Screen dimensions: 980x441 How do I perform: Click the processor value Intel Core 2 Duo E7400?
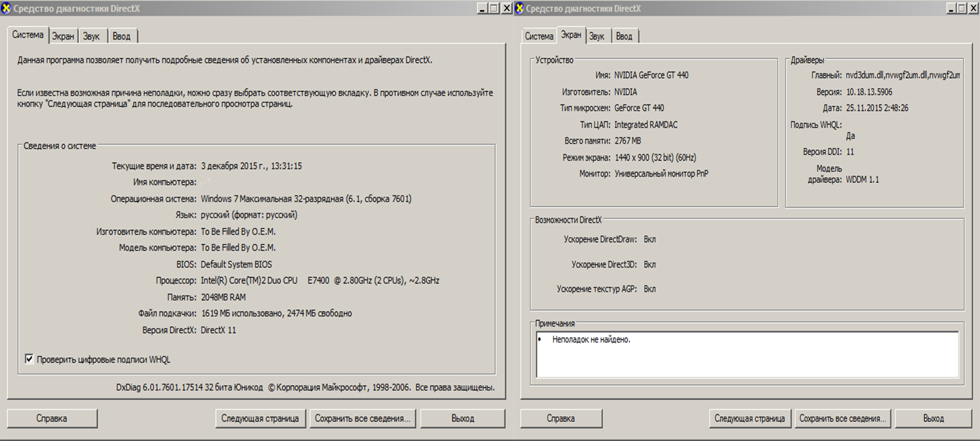tap(320, 281)
